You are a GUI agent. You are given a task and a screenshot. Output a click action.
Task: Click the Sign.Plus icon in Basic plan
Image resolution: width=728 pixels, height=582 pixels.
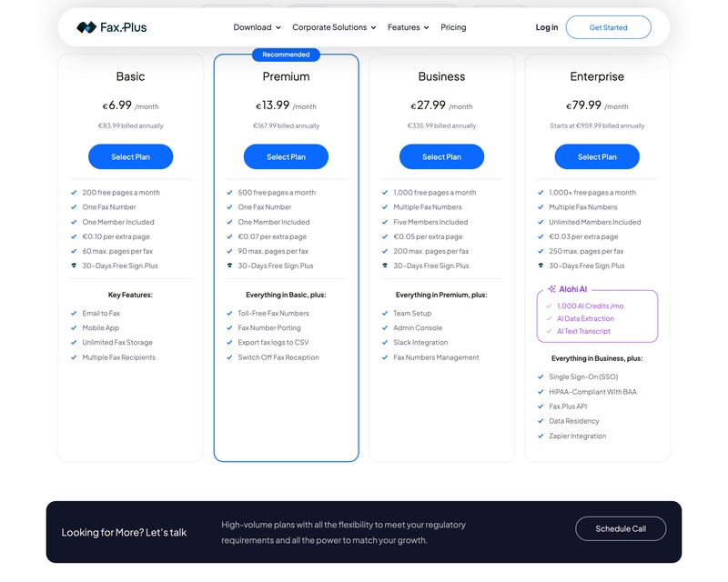coord(74,266)
